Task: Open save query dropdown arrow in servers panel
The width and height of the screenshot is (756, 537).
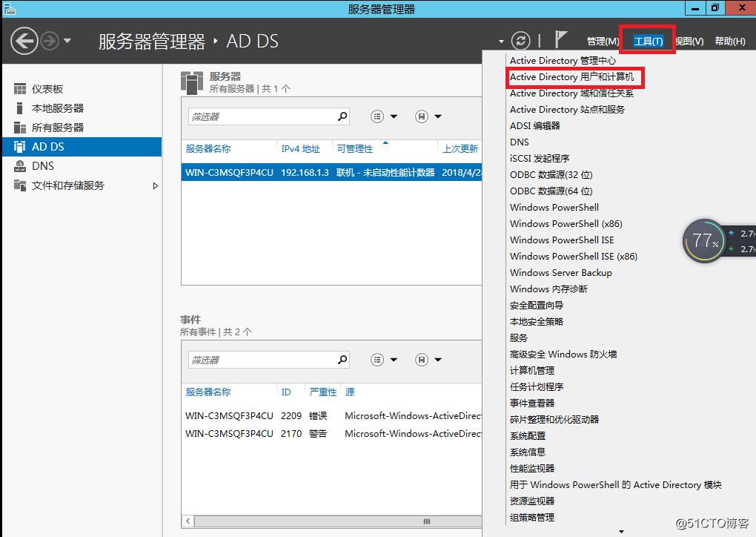Action: click(x=438, y=116)
